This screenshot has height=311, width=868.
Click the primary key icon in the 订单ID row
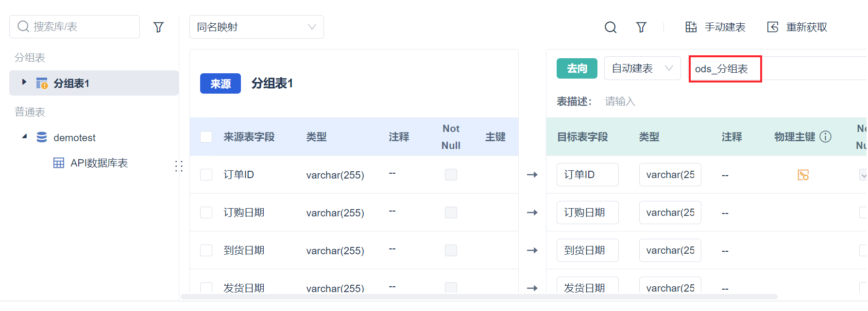click(x=803, y=175)
